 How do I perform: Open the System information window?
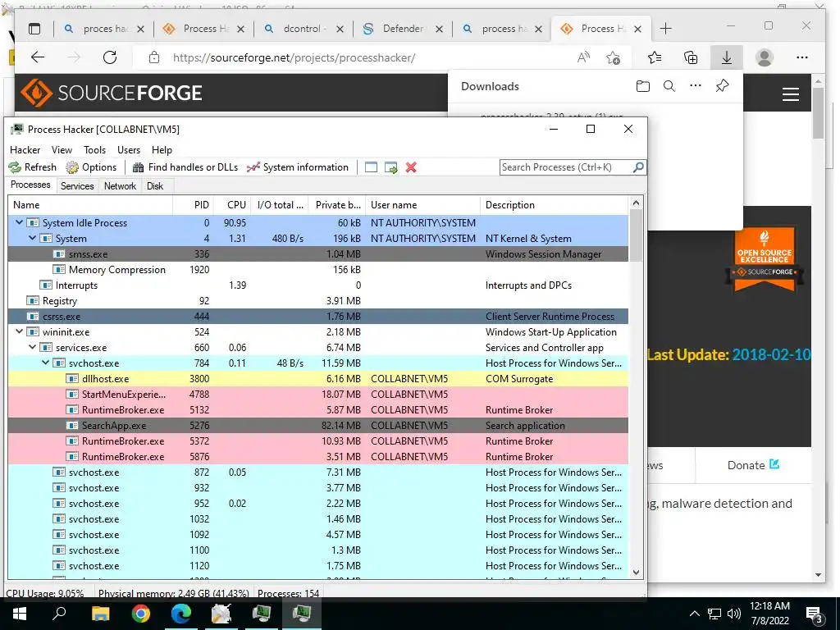coord(298,167)
